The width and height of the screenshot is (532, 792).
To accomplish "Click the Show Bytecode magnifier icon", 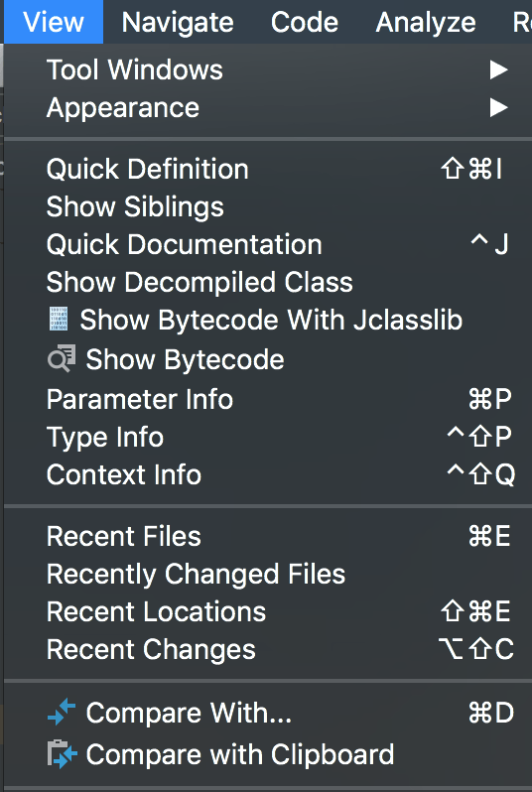I will tap(62, 359).
